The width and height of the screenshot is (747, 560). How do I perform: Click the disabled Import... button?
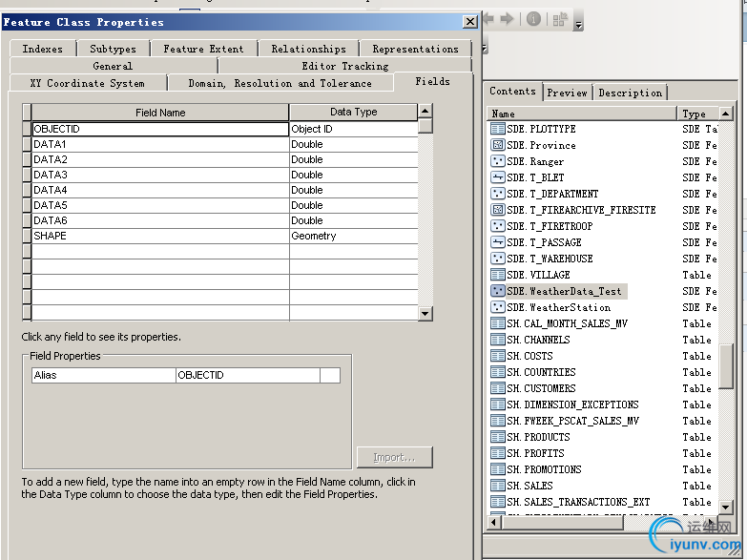click(394, 458)
